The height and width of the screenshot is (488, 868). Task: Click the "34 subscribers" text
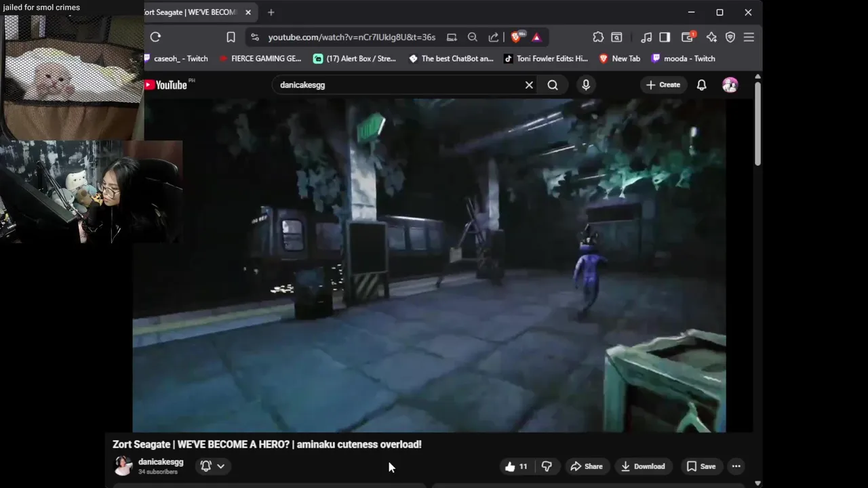click(x=158, y=472)
